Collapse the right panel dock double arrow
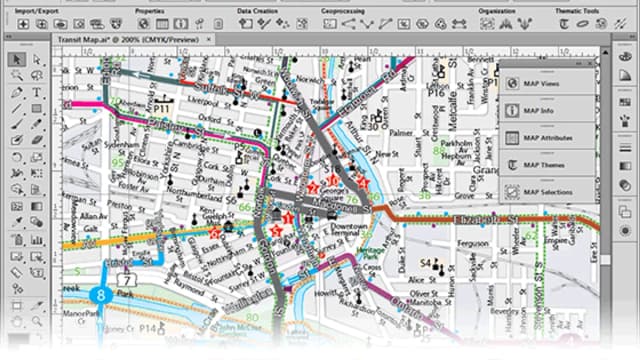 click(x=632, y=37)
